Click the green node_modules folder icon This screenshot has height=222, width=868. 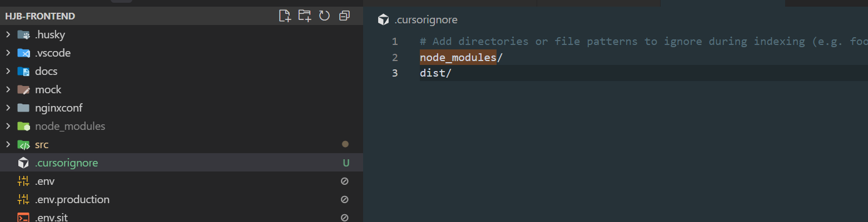pos(23,127)
